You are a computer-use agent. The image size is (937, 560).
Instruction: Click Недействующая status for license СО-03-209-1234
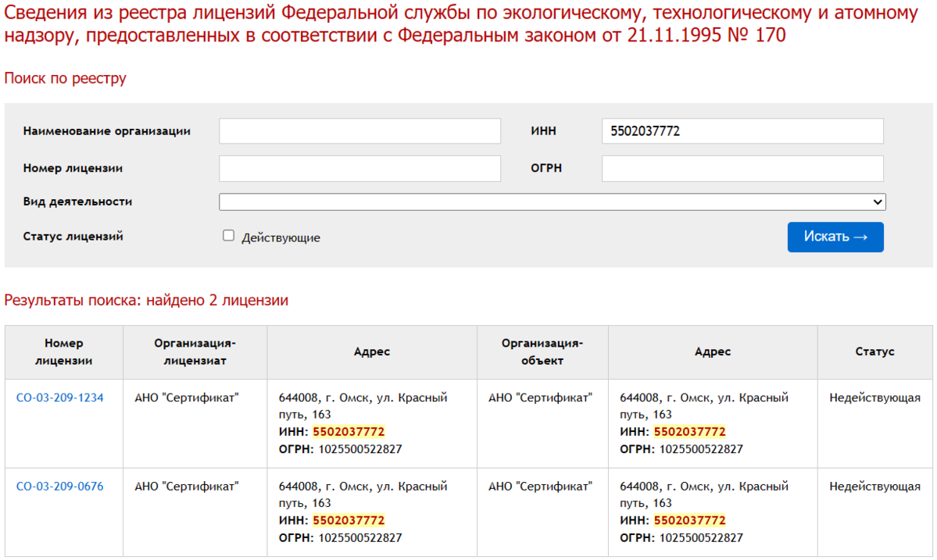pyautogui.click(x=874, y=398)
